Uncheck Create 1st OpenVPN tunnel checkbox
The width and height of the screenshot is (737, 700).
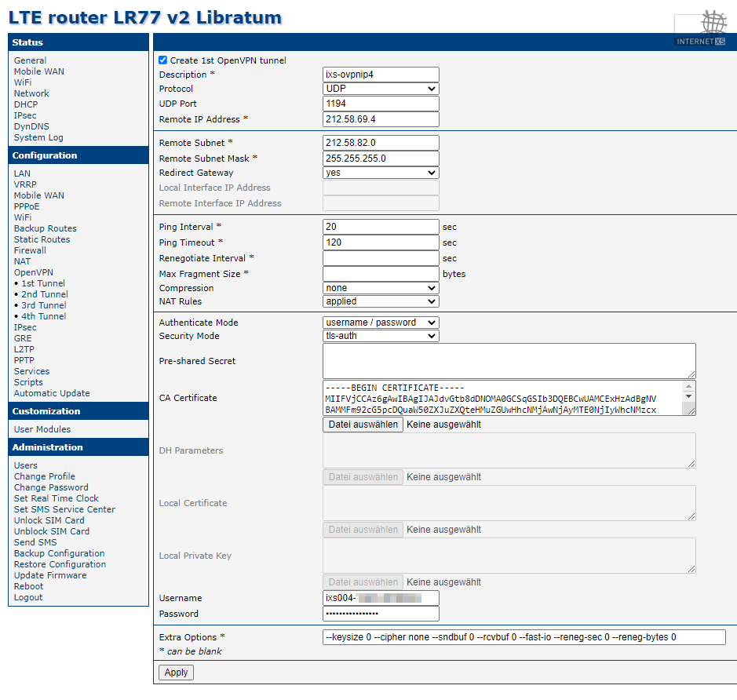(162, 60)
